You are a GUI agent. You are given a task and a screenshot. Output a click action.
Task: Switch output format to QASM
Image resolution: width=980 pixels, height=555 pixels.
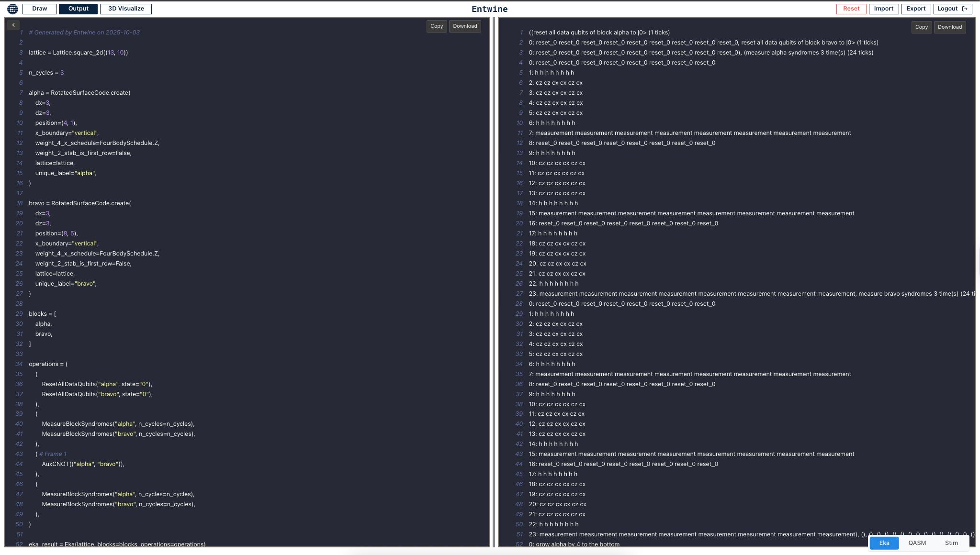click(917, 543)
